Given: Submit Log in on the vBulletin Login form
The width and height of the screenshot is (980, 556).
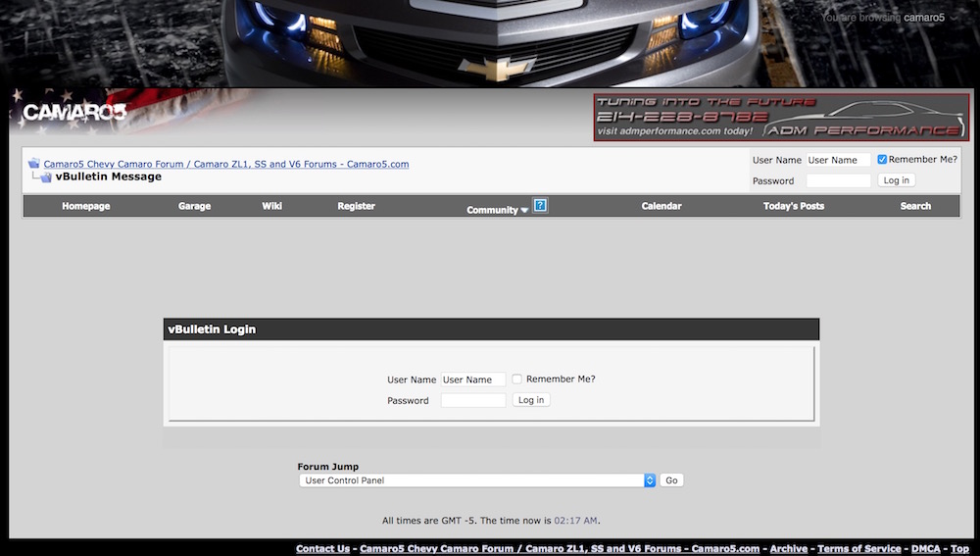Looking at the screenshot, I should 531,400.
